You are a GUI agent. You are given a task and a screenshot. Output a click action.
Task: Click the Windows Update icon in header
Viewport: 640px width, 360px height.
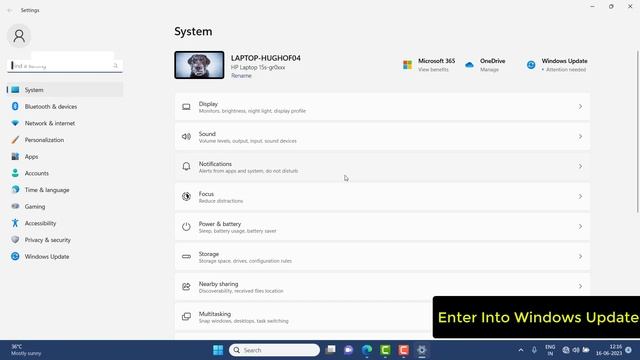click(531, 65)
